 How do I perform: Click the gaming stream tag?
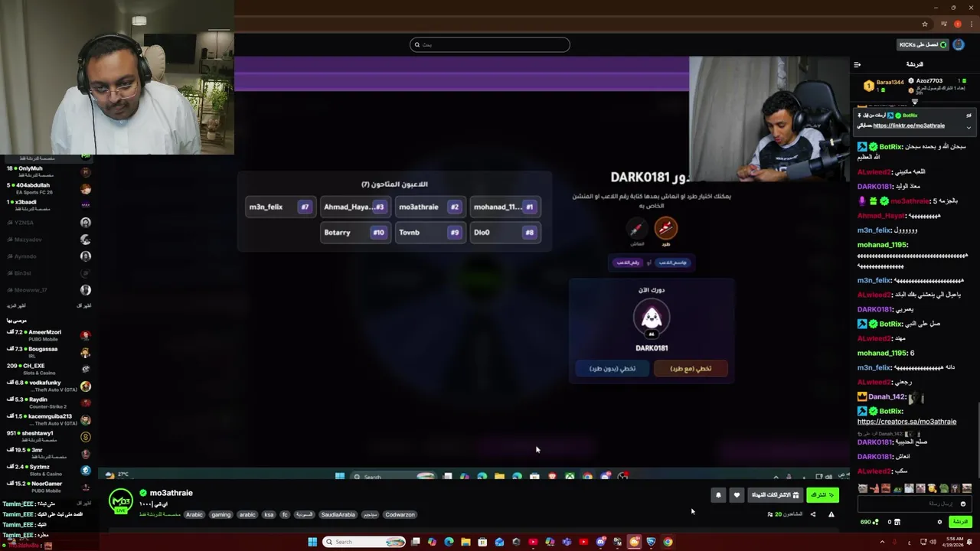click(221, 514)
